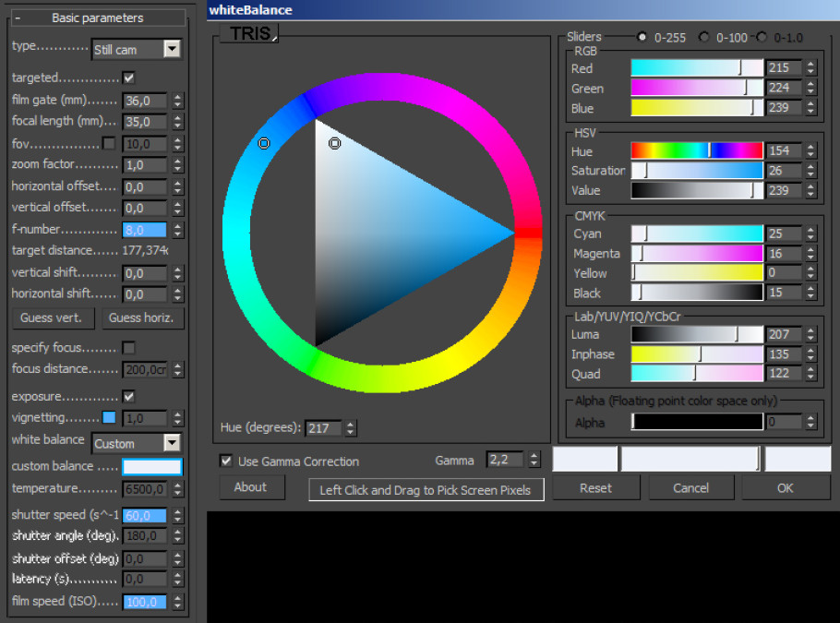
Task: Adjust the Value slider
Action: point(697,190)
